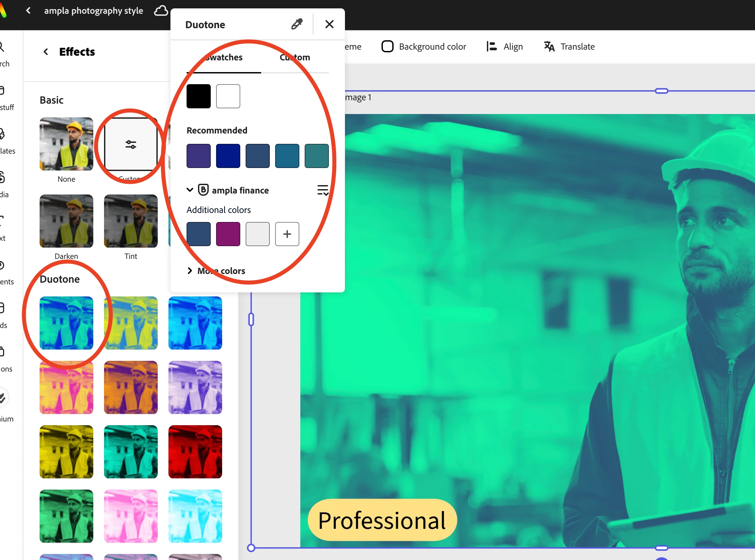Go back from the Effects panel
The height and width of the screenshot is (560, 755).
[46, 52]
